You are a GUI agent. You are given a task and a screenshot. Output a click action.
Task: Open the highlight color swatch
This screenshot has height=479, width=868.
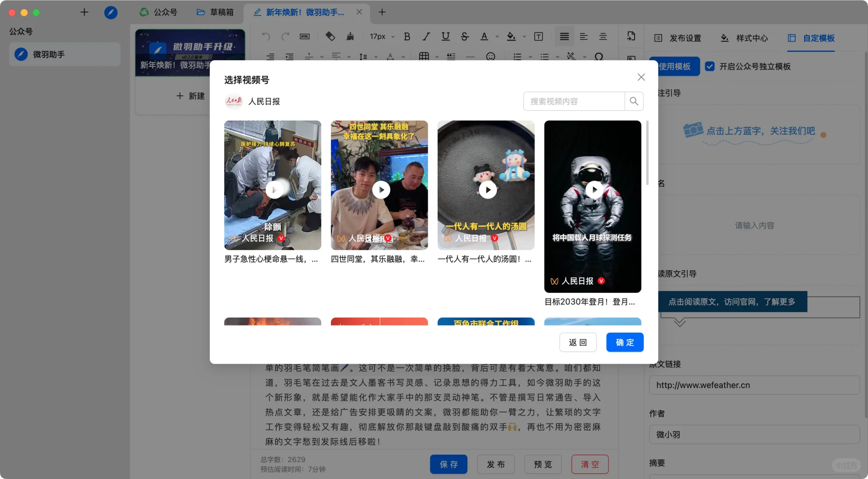(512, 36)
